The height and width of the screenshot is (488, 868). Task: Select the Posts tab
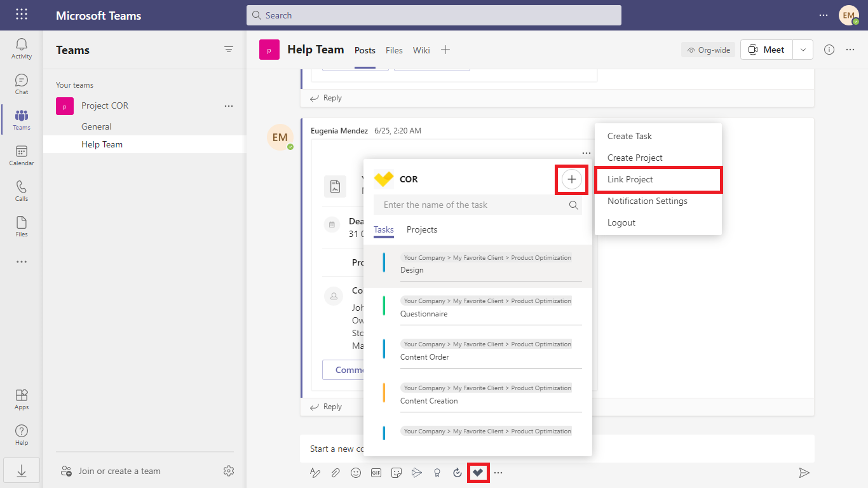click(365, 50)
